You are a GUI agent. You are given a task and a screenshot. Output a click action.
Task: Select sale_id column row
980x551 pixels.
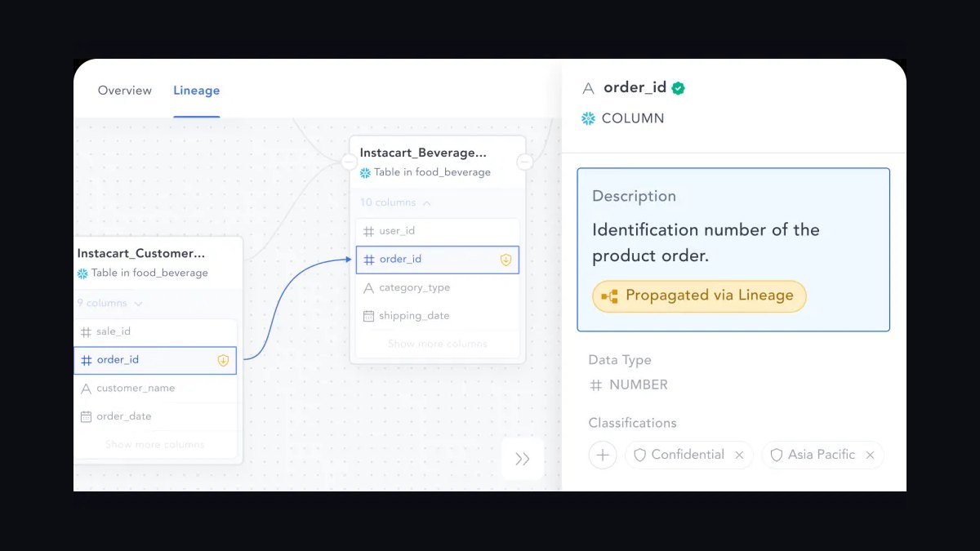[155, 331]
